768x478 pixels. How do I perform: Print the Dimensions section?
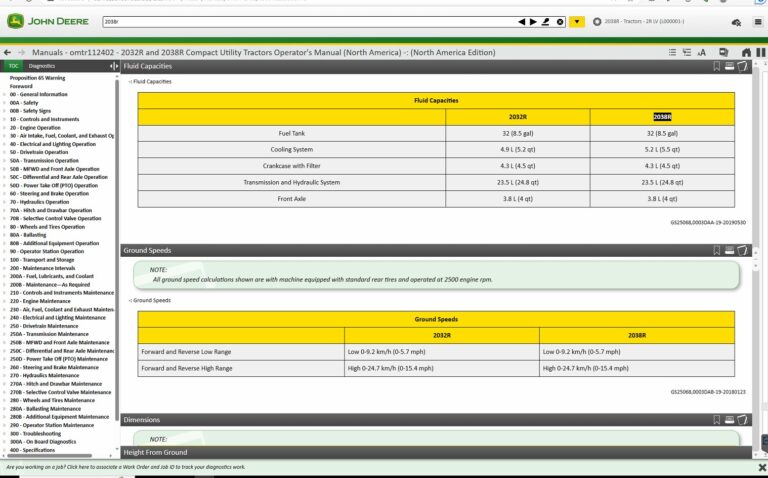(729, 420)
